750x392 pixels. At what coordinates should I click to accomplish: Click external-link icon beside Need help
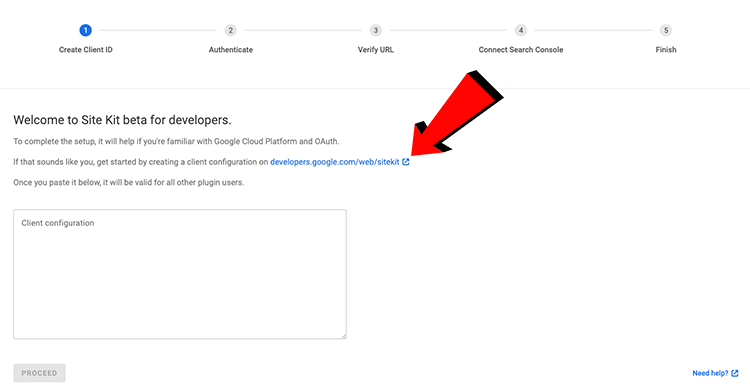coord(735,373)
